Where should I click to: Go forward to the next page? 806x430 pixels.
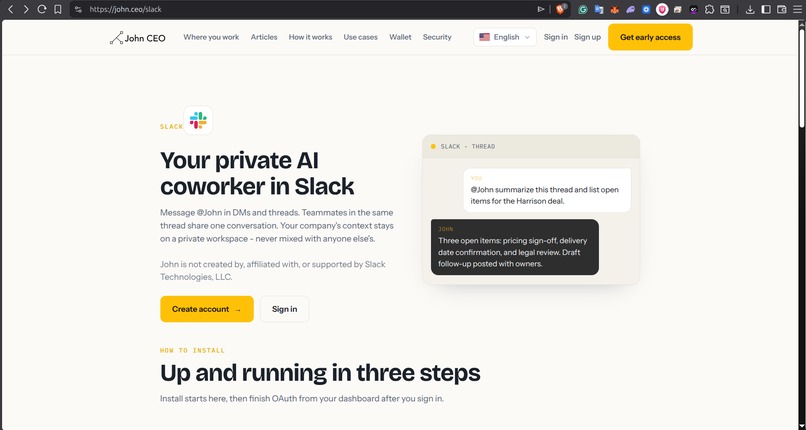click(26, 9)
